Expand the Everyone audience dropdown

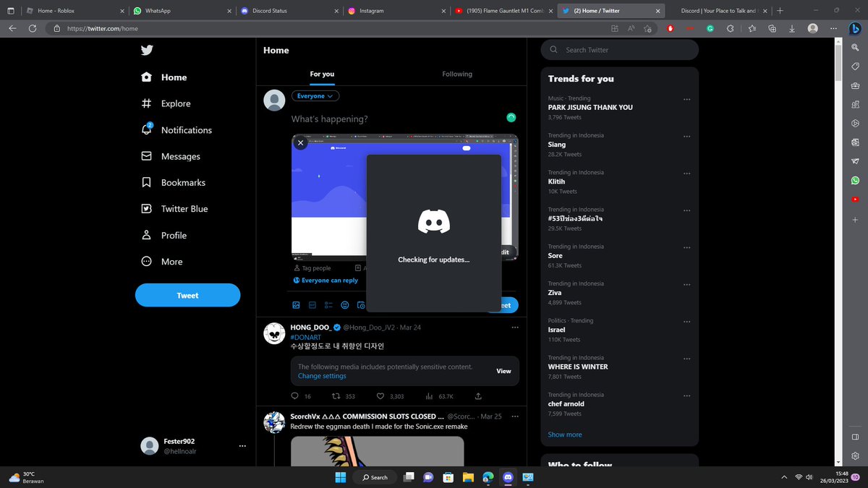315,96
